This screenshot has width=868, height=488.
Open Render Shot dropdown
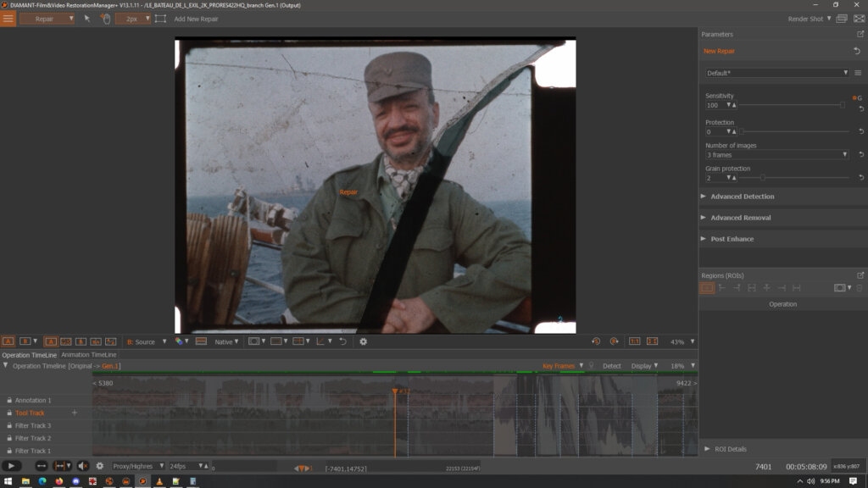810,19
